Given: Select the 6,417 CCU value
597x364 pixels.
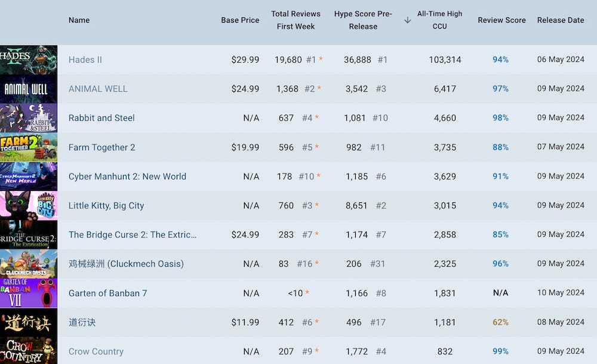Looking at the screenshot, I should (445, 89).
